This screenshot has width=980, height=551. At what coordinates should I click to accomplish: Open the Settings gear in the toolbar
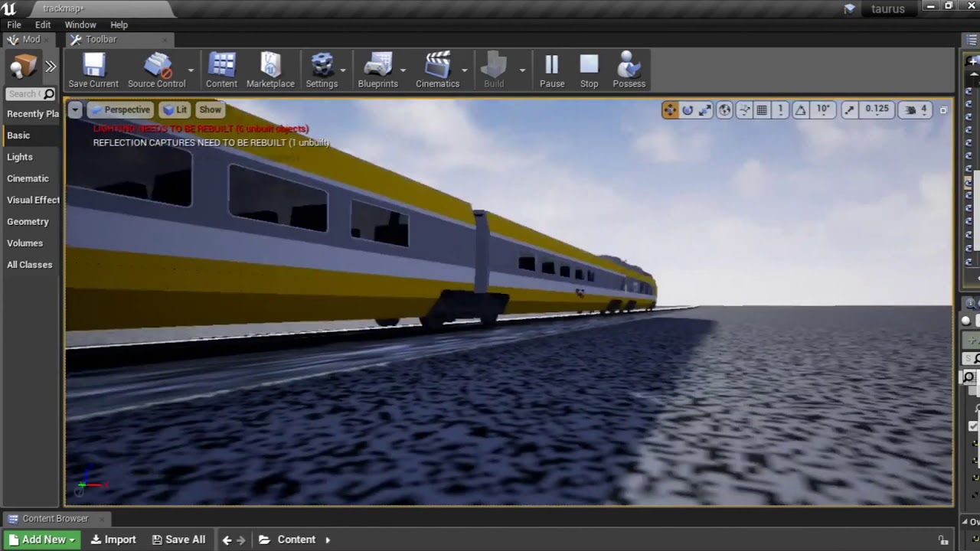pos(322,70)
